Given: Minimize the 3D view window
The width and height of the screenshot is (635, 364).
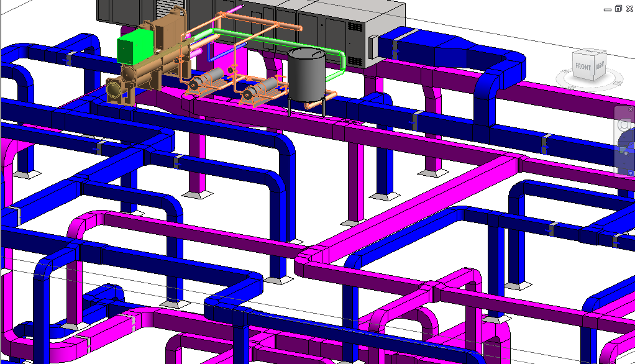Looking at the screenshot, I should [x=608, y=9].
